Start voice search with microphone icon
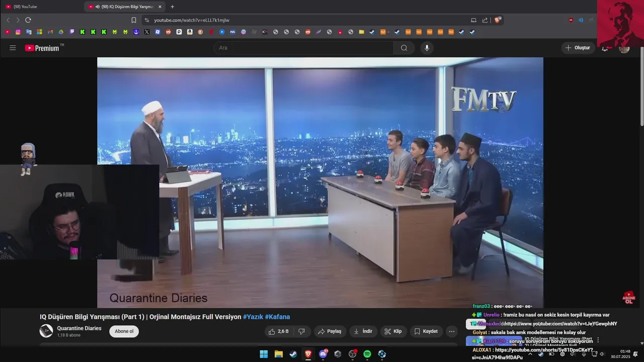The image size is (644, 362). (427, 48)
